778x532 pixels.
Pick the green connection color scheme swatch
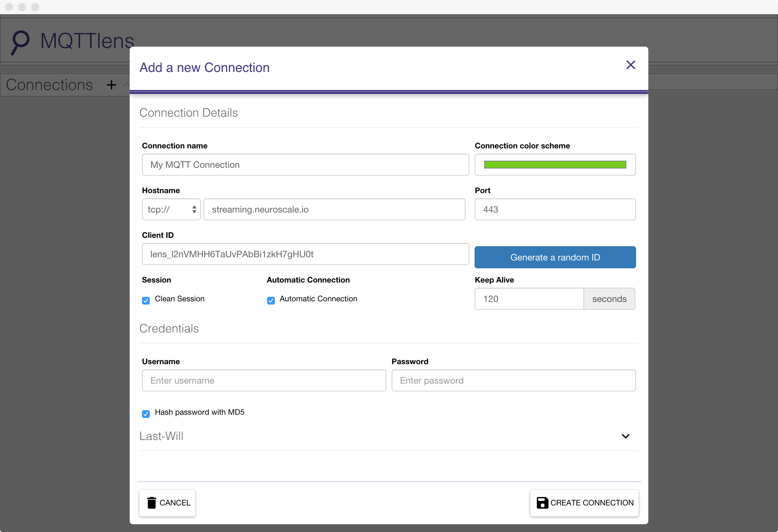pos(555,165)
